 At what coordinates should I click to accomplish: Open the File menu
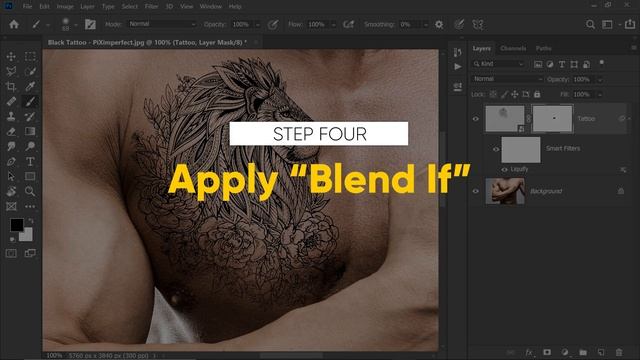[27, 7]
